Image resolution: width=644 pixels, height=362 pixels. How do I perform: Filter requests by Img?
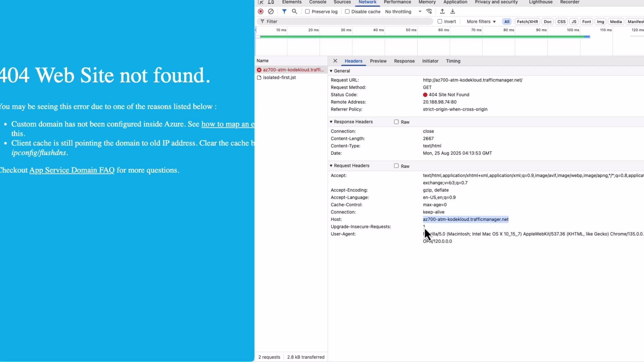[600, 21]
